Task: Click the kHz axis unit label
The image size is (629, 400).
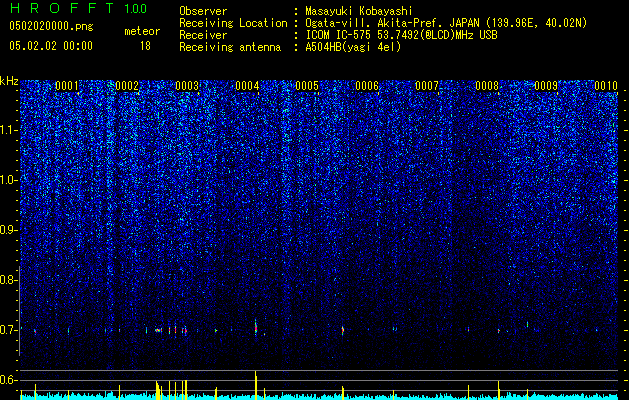Action: (x=9, y=81)
